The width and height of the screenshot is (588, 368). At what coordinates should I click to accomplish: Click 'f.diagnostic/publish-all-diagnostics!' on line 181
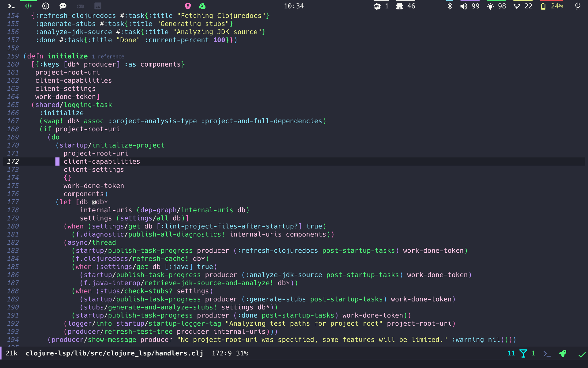tap(150, 235)
